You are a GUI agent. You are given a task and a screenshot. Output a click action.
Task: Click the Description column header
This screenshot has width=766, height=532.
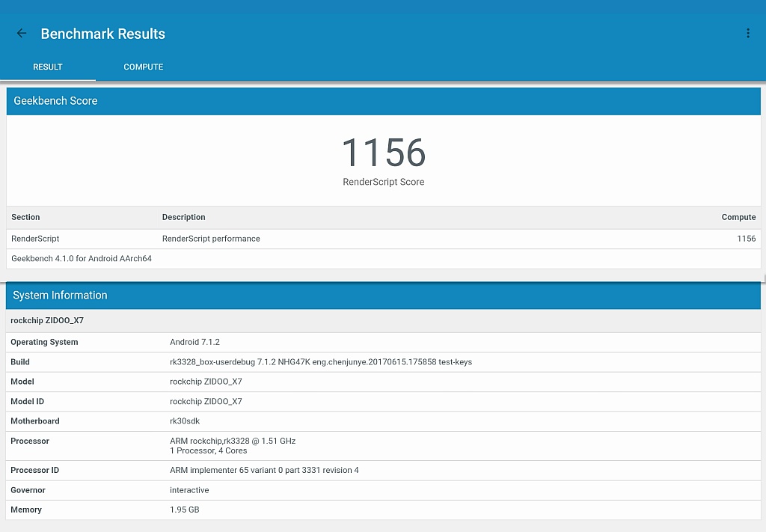(184, 217)
